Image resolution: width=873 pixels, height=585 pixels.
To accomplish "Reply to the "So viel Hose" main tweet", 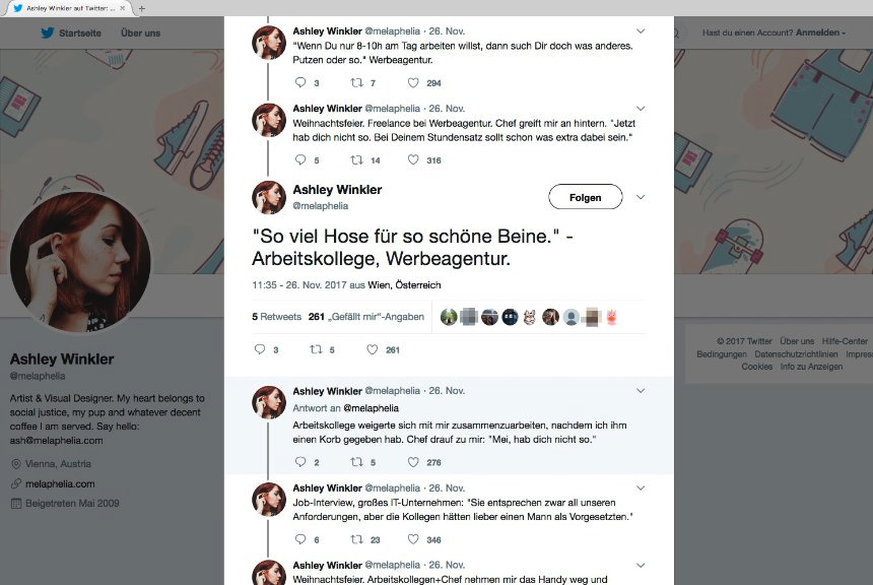I will coord(260,350).
